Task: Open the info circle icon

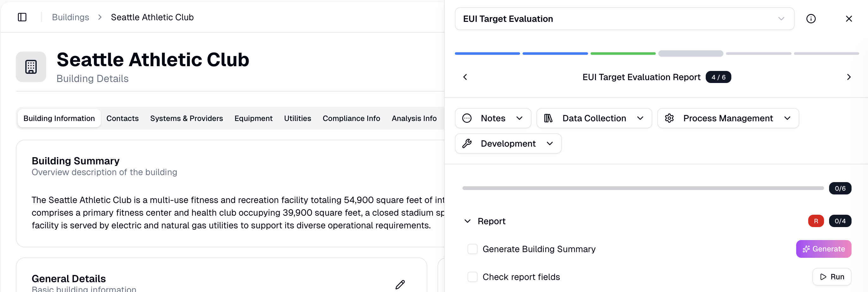Action: point(811,19)
